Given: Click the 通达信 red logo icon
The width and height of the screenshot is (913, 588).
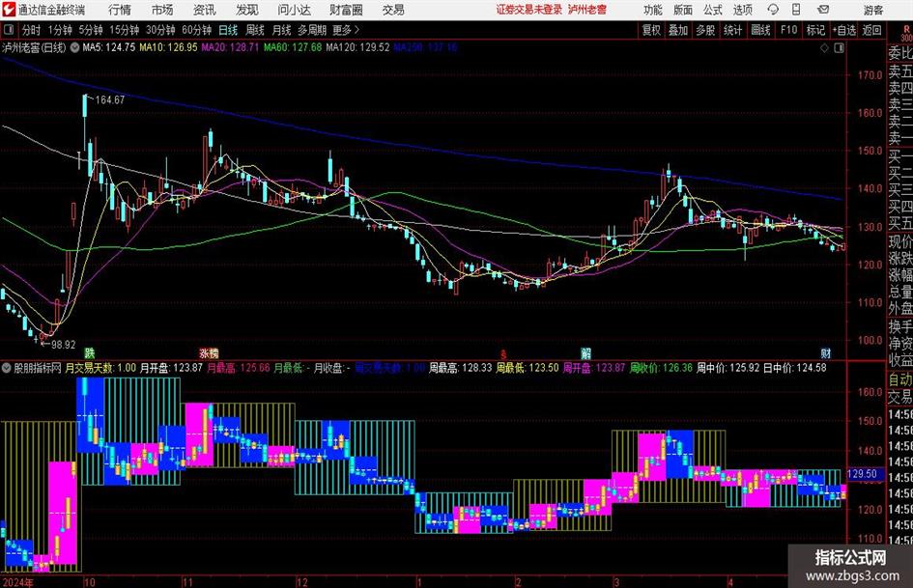Looking at the screenshot, I should coord(9,10).
